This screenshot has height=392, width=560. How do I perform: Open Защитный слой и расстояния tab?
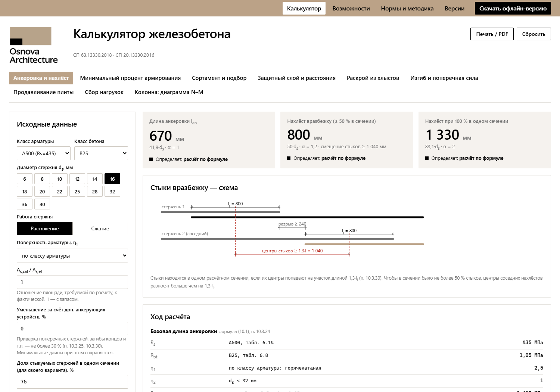(x=296, y=78)
